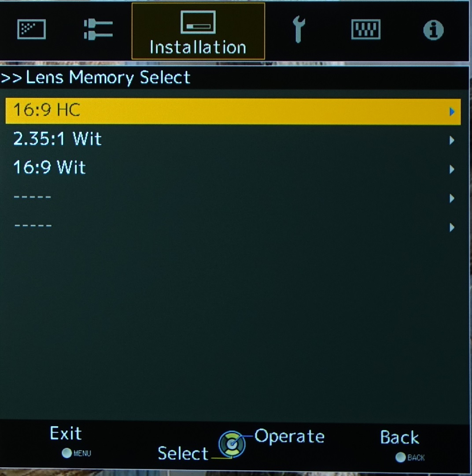The image size is (472, 476).
Task: Expand the 16:9 Wit row arrow
Action: pyautogui.click(x=452, y=169)
